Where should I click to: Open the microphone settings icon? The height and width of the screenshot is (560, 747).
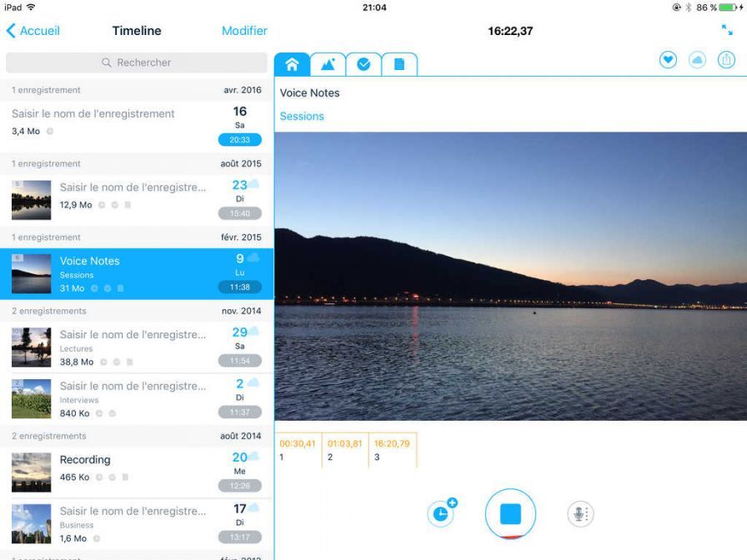[580, 514]
